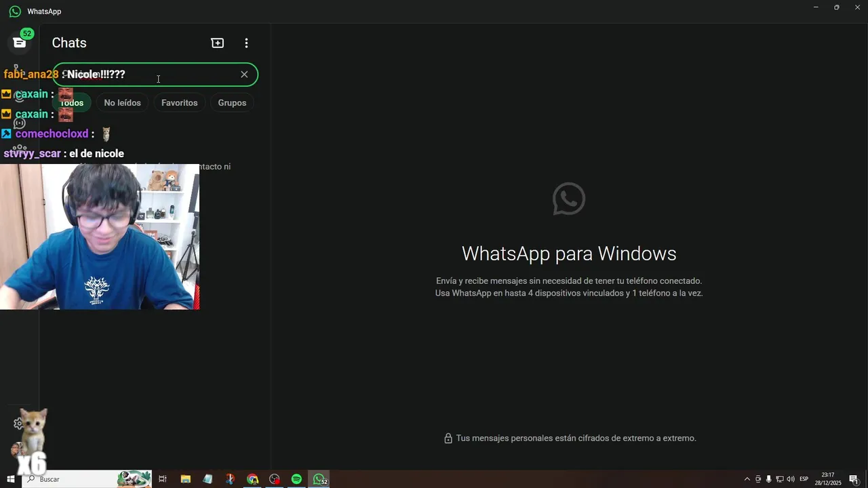Click the microphone tray icon
This screenshot has width=868, height=488.
coord(769,479)
